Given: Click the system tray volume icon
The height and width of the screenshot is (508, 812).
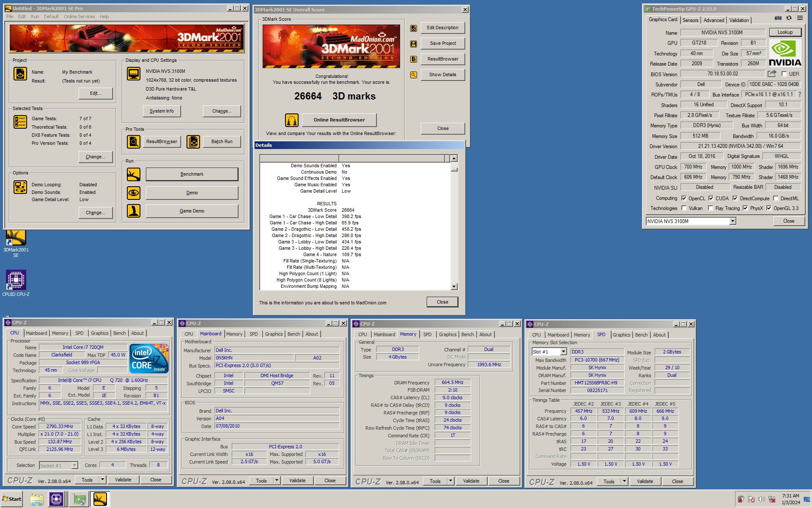Looking at the screenshot, I should 761,499.
